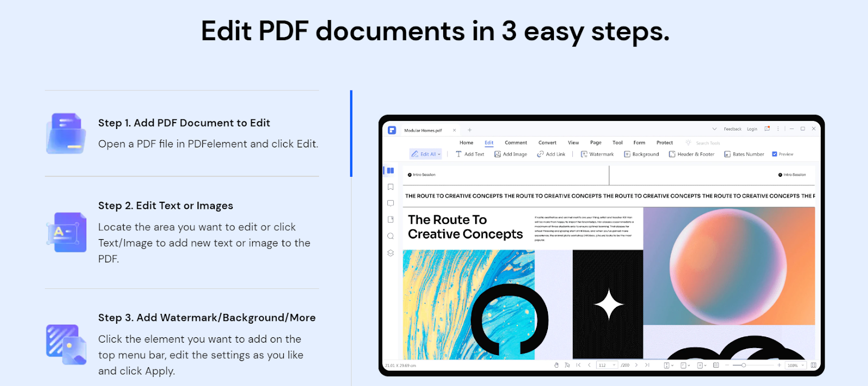The width and height of the screenshot is (868, 386).
Task: Select Step 3. Add Watermark/Background/More
Action: 207,318
